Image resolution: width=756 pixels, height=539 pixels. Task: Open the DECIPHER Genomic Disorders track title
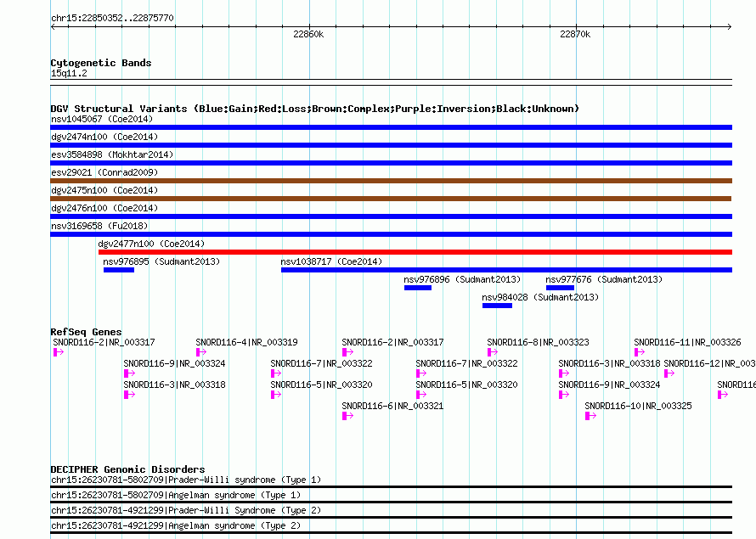127,469
